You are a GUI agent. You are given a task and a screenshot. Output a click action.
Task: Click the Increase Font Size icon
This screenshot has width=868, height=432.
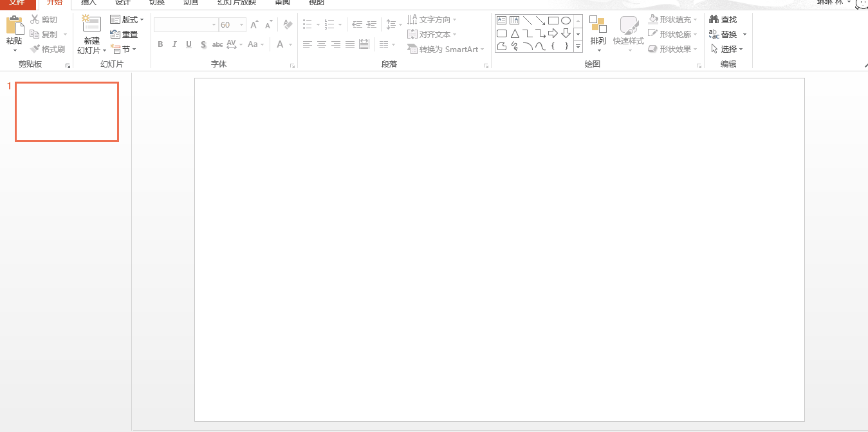(x=254, y=25)
